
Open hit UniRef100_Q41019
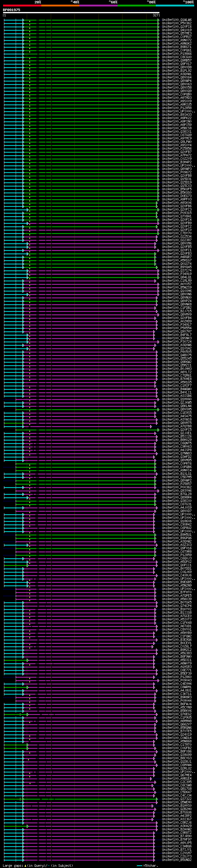point(177,30)
